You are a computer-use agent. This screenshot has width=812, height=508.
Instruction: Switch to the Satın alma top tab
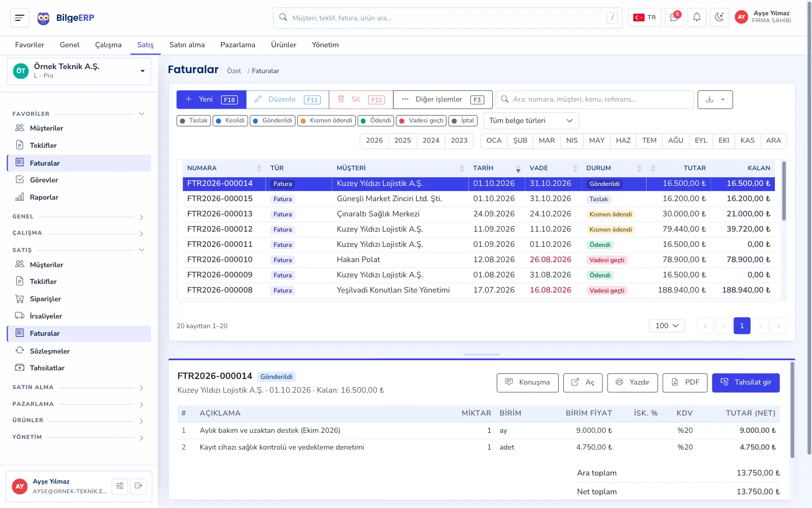tap(187, 45)
